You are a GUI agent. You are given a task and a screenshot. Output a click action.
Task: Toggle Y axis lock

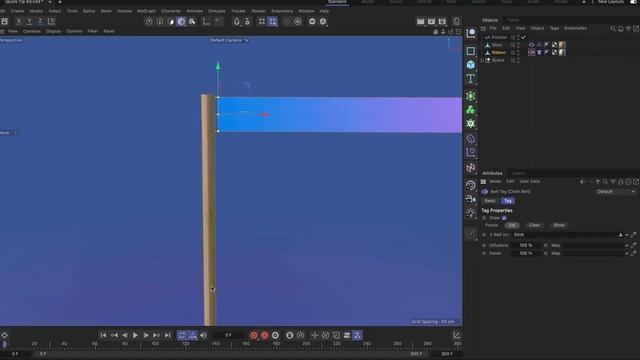(x=29, y=21)
